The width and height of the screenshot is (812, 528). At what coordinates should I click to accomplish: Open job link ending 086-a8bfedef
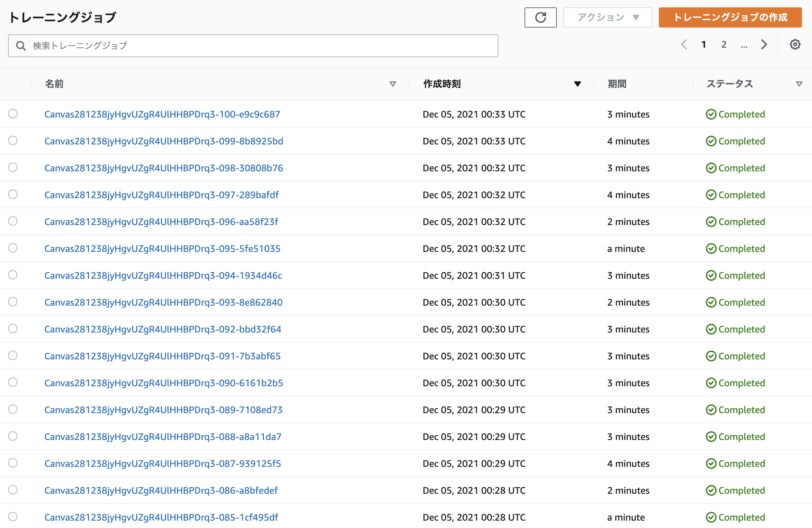tap(161, 490)
